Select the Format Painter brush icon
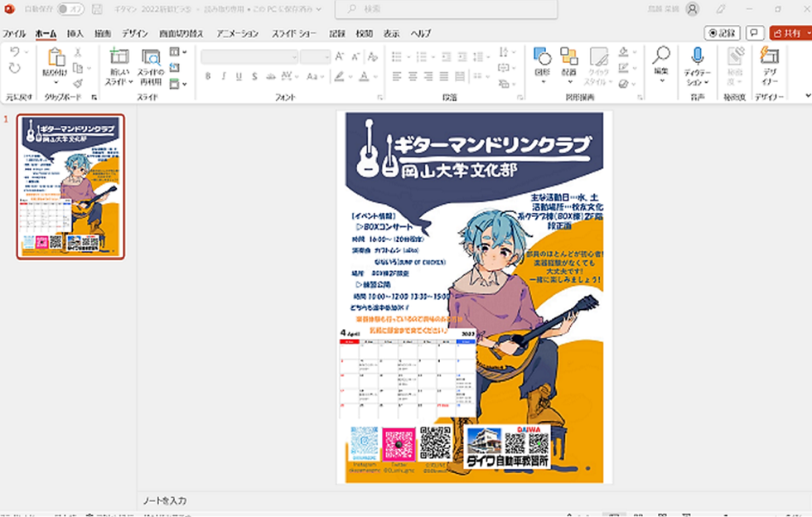 click(x=78, y=84)
